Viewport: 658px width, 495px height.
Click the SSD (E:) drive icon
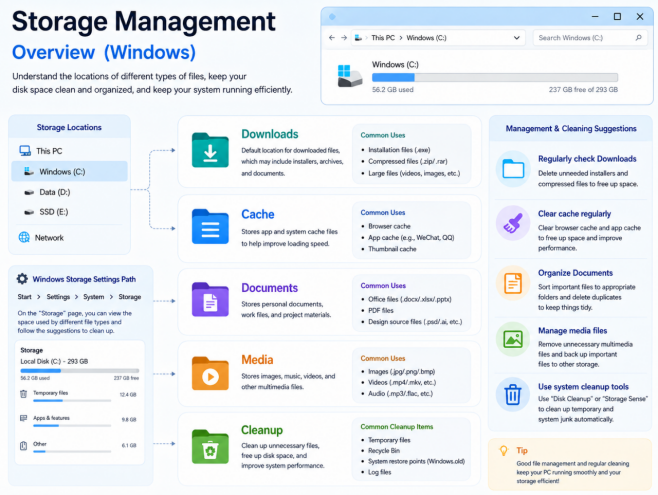(x=29, y=212)
